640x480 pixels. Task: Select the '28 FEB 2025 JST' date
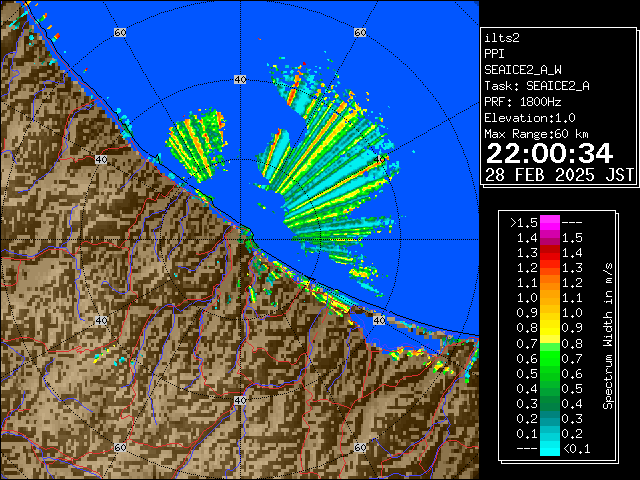pos(559,175)
